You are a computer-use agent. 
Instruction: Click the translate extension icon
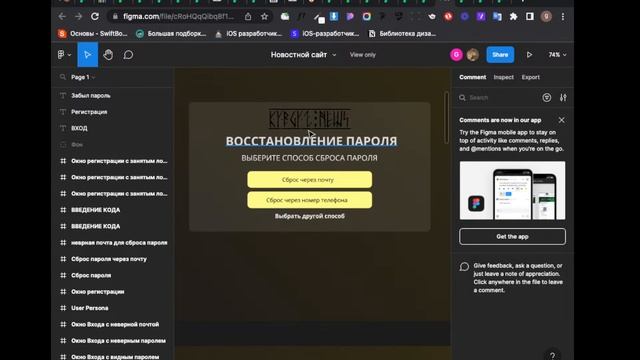coord(497,16)
